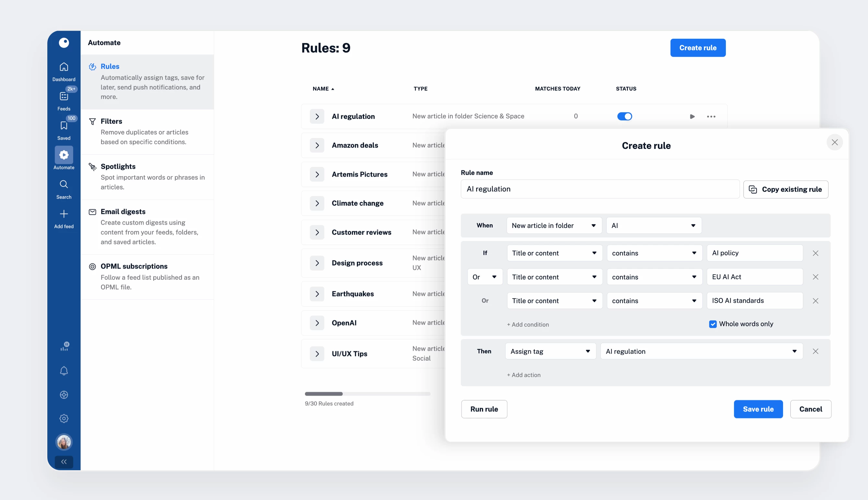Click the Save rule button
Image resolution: width=868 pixels, height=500 pixels.
point(758,409)
